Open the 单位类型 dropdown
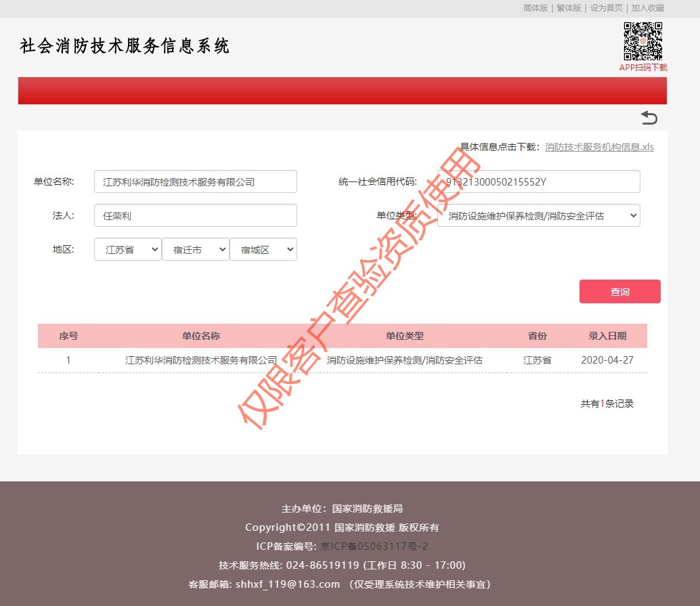 pyautogui.click(x=538, y=216)
